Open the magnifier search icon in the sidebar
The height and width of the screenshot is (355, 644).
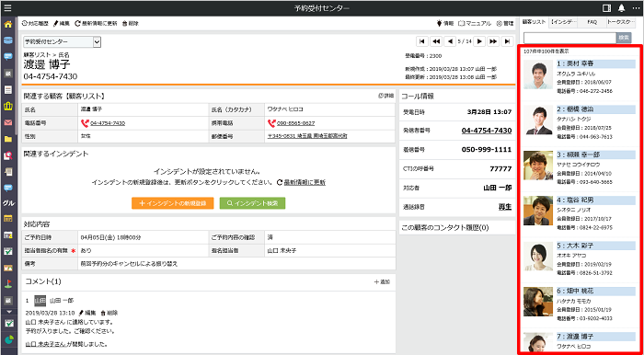(x=7, y=155)
